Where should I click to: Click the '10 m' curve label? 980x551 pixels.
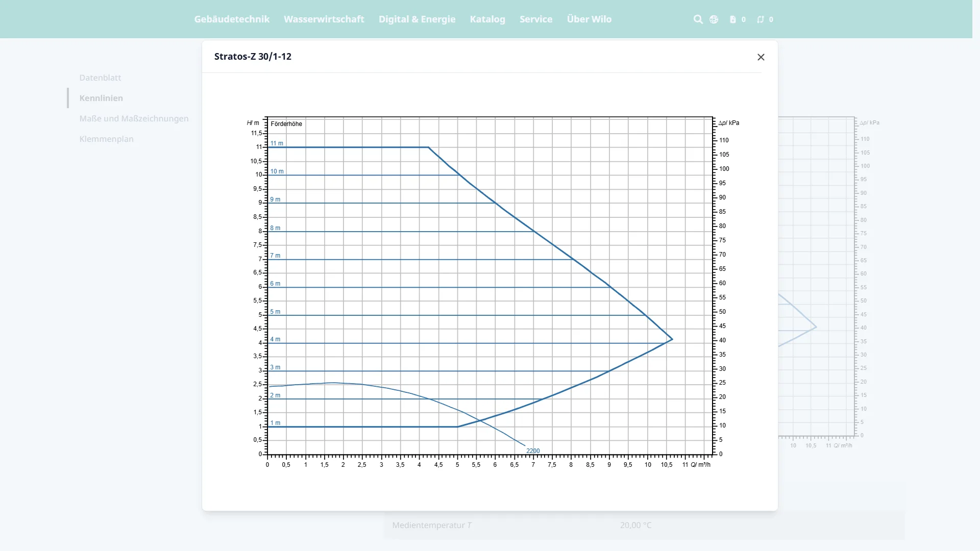coord(277,171)
